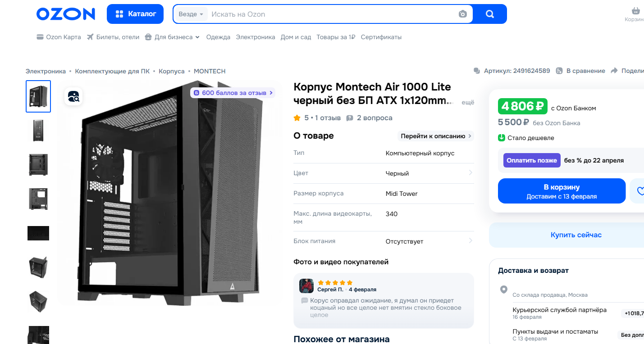Viewport: 644px width, 344px height.
Task: Open Ozon Карта link
Action: tap(59, 37)
